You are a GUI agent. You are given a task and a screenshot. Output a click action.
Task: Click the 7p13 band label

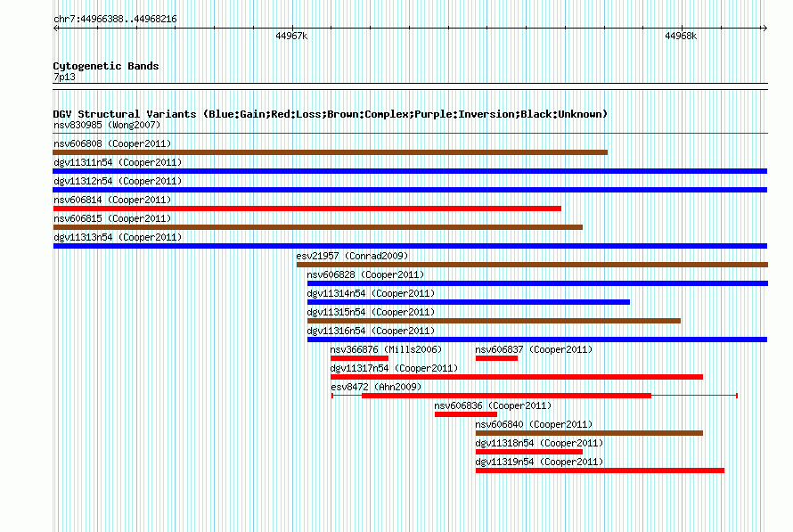(x=64, y=77)
